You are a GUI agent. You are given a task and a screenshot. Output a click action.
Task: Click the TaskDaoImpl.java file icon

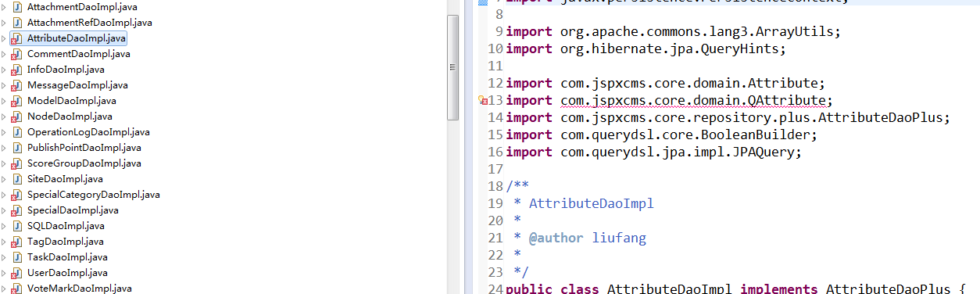point(16,257)
